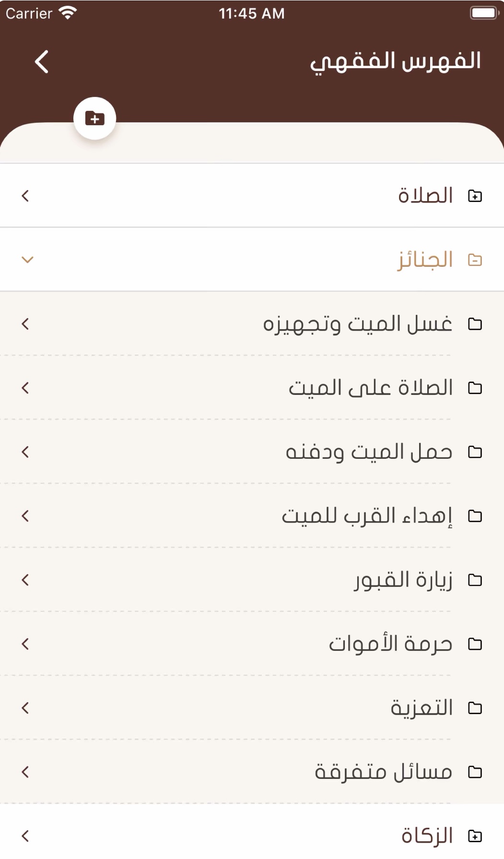Tap folder icon beside زيارة القبور

(x=475, y=580)
